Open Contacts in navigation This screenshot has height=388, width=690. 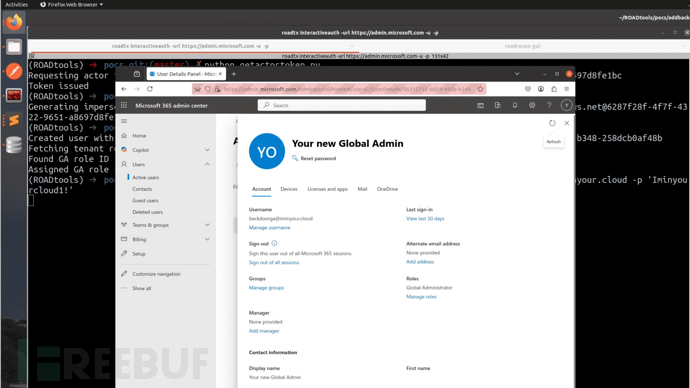click(x=142, y=189)
